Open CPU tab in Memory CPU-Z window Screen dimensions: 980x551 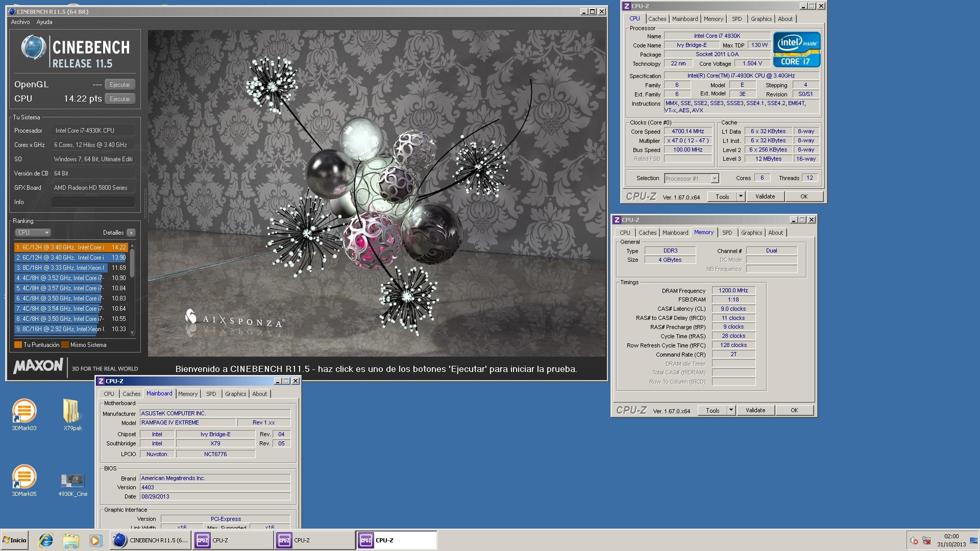(625, 233)
